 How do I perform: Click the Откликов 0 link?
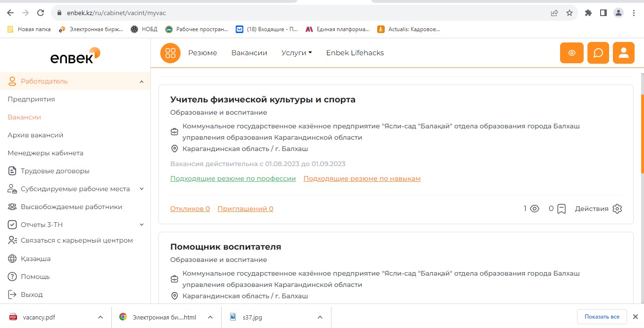190,209
